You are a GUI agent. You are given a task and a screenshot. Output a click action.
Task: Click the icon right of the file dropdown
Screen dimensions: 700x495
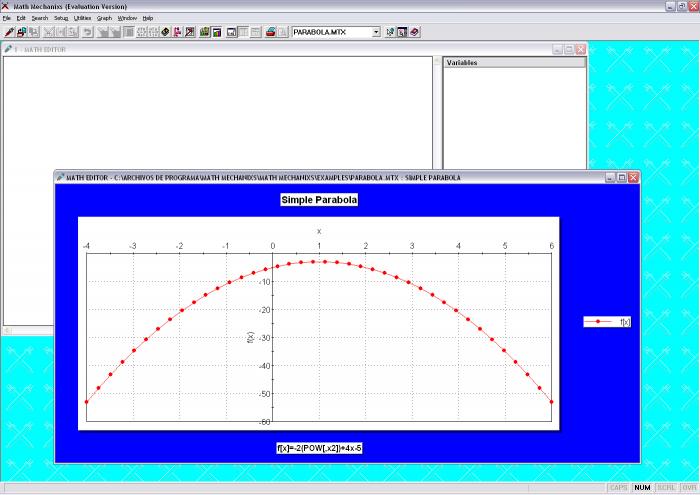[x=391, y=32]
